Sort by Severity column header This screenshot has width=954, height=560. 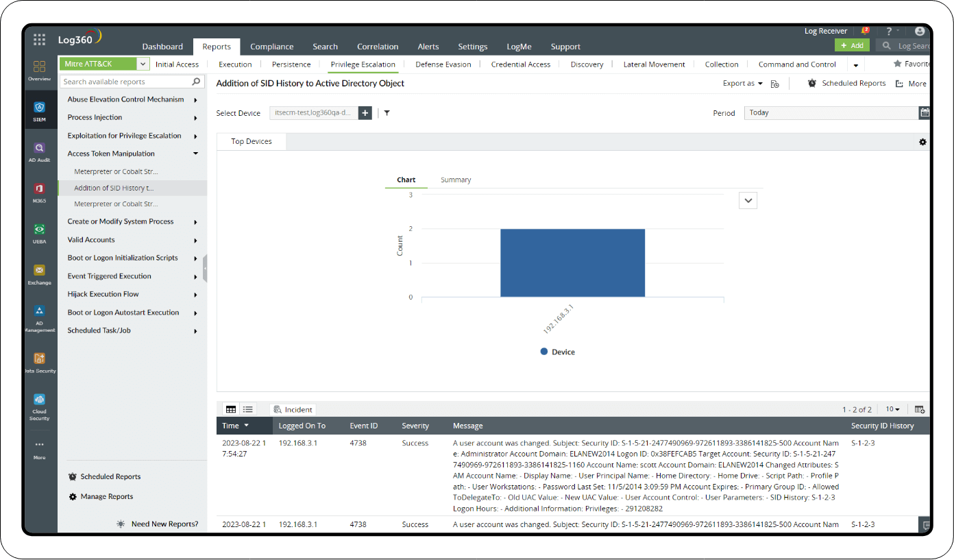(415, 426)
